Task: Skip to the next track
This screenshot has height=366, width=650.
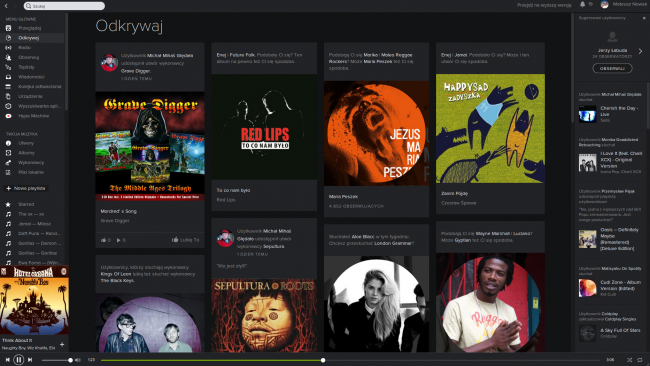Action: pos(30,360)
